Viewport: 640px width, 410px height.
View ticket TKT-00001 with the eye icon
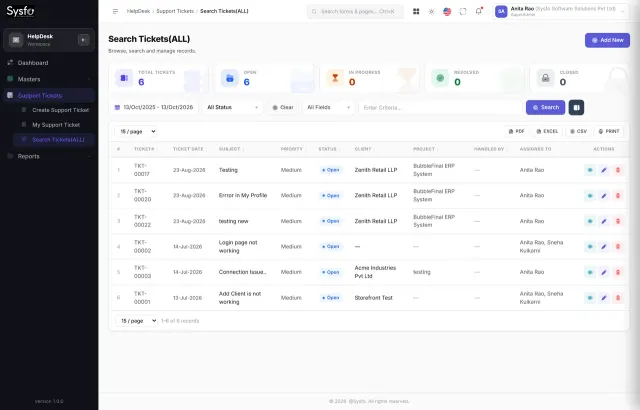point(590,298)
